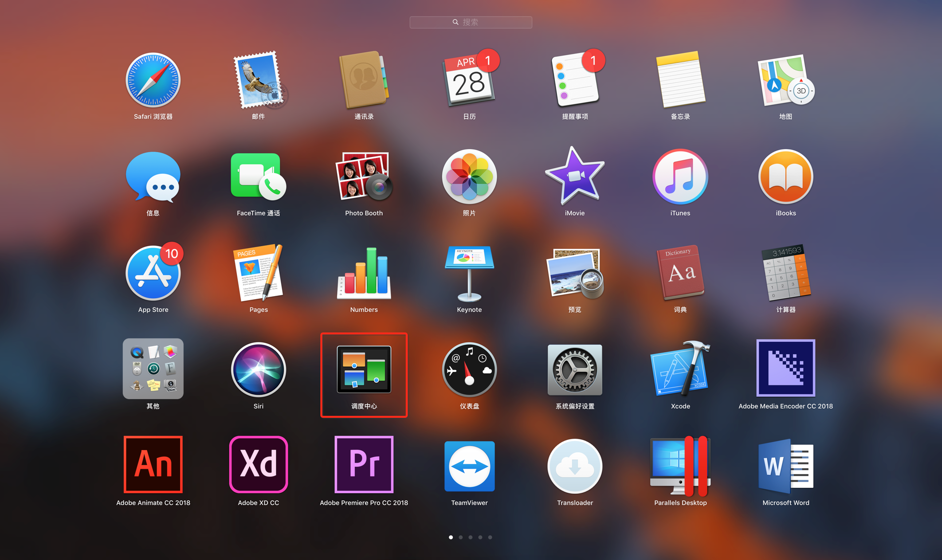Launch the 计算器 Calculator
This screenshot has width=942, height=560.
point(785,273)
